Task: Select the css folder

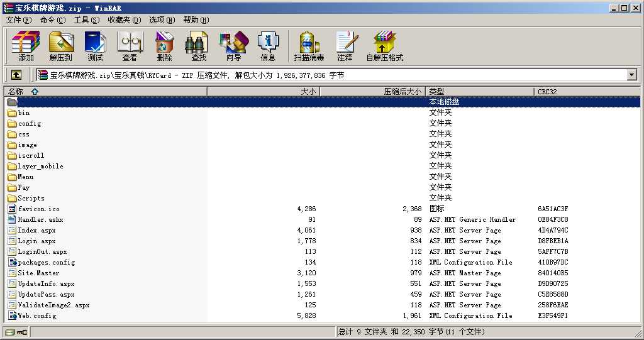Action: (x=18, y=134)
